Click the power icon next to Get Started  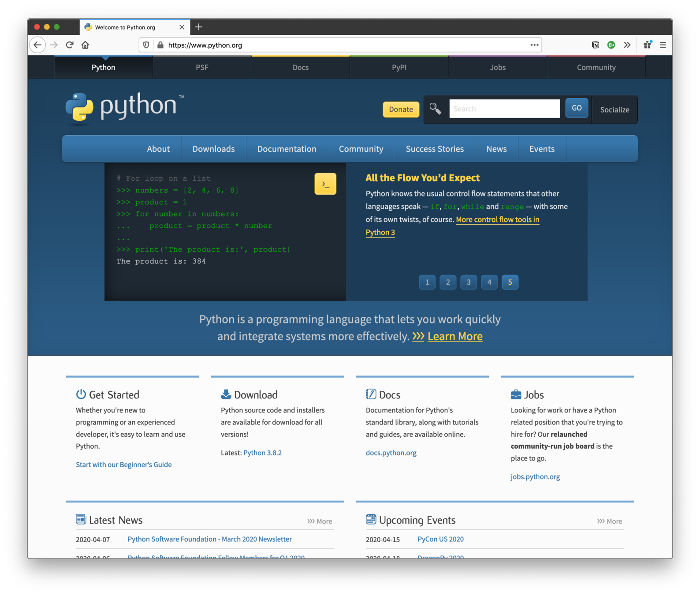pyautogui.click(x=81, y=394)
